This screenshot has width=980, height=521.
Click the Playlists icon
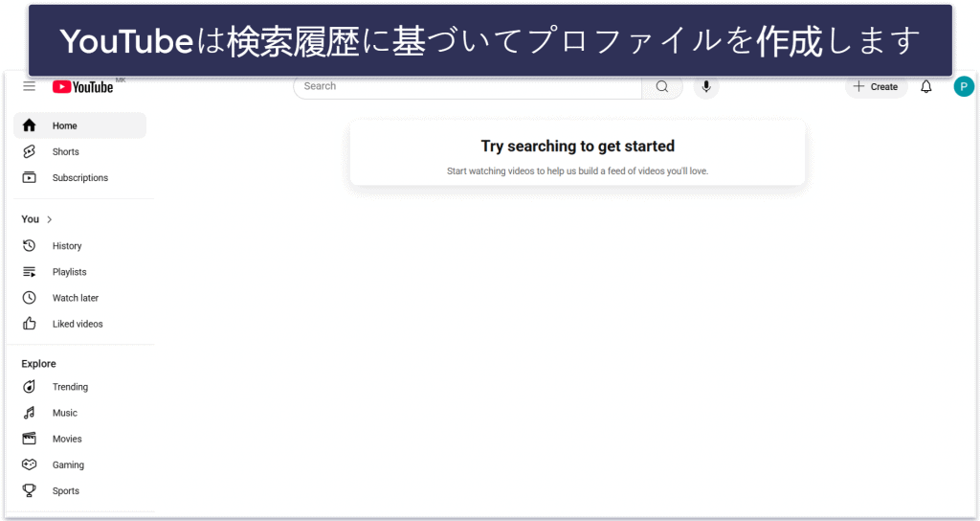coord(30,271)
